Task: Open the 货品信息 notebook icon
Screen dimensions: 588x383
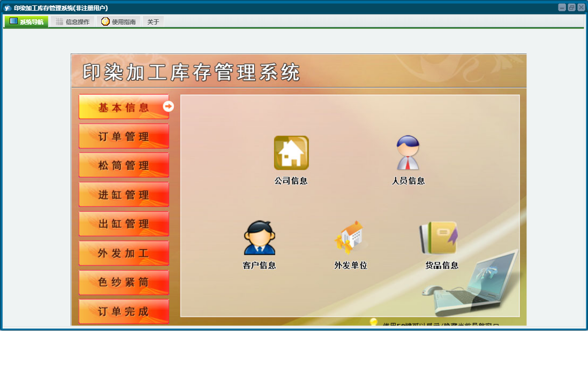Action: [x=439, y=238]
